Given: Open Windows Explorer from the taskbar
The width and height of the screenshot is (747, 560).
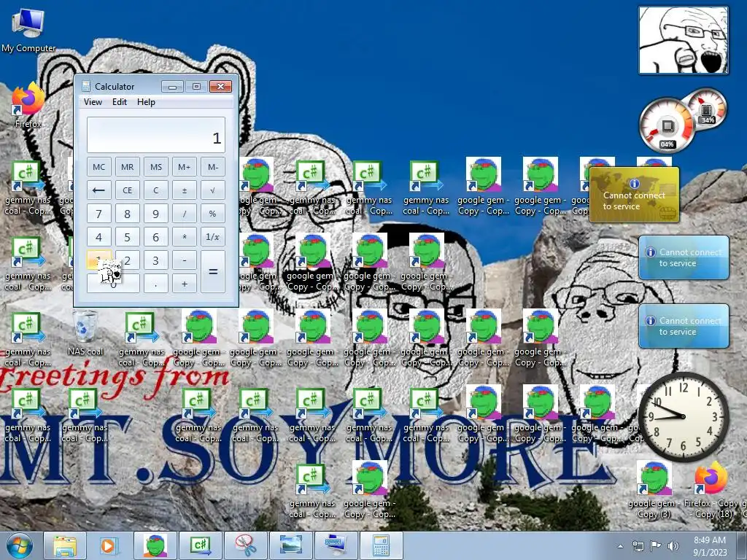Looking at the screenshot, I should (65, 545).
